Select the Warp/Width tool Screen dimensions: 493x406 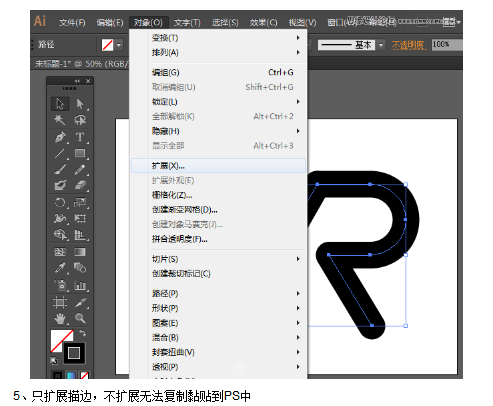coord(60,218)
